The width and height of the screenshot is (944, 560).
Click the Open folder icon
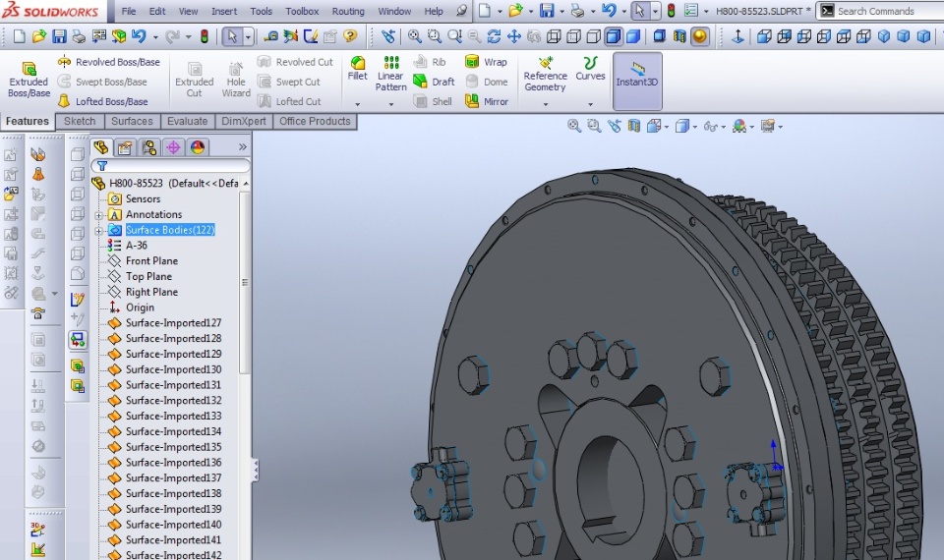tap(39, 36)
